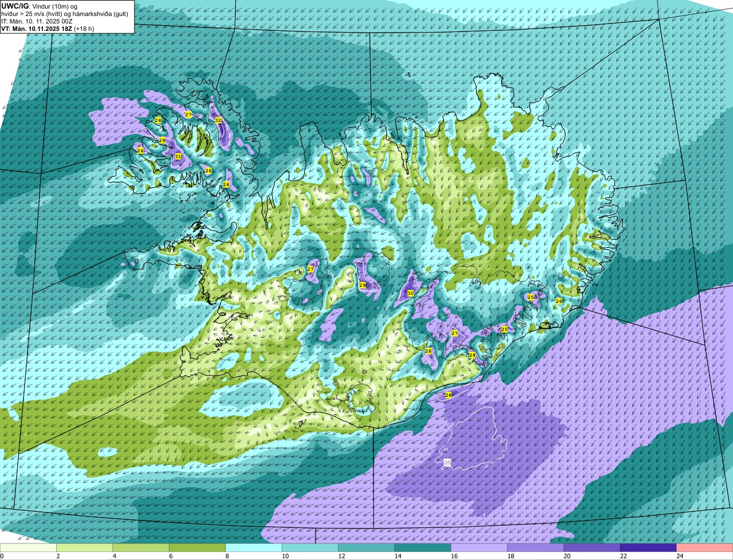
Task: Pick the 4–6 m/s green swatch
Action: 141,547
